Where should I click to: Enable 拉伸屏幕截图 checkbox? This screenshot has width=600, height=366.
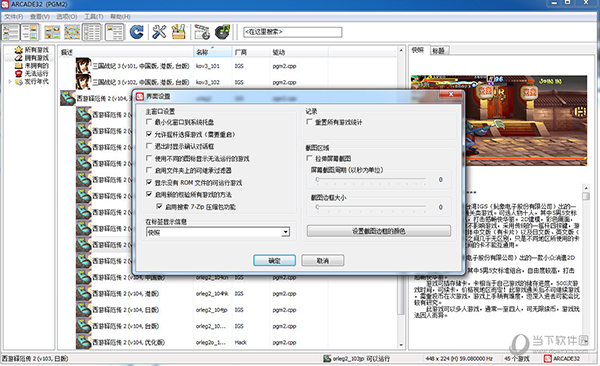(309, 158)
